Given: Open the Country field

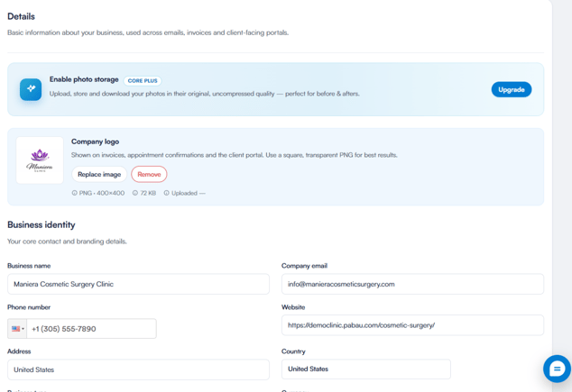Looking at the screenshot, I should [366, 369].
